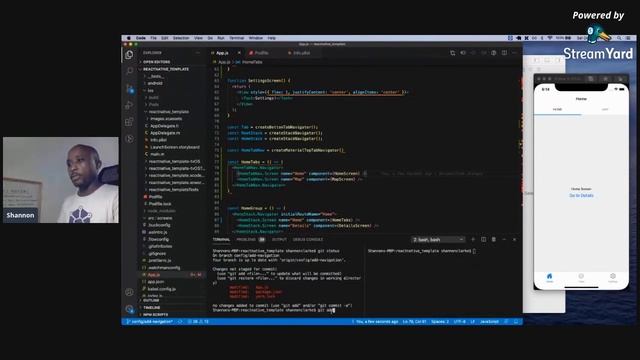This screenshot has width=640, height=360.
Task: Click notifications bell in status bar
Action: [x=516, y=322]
